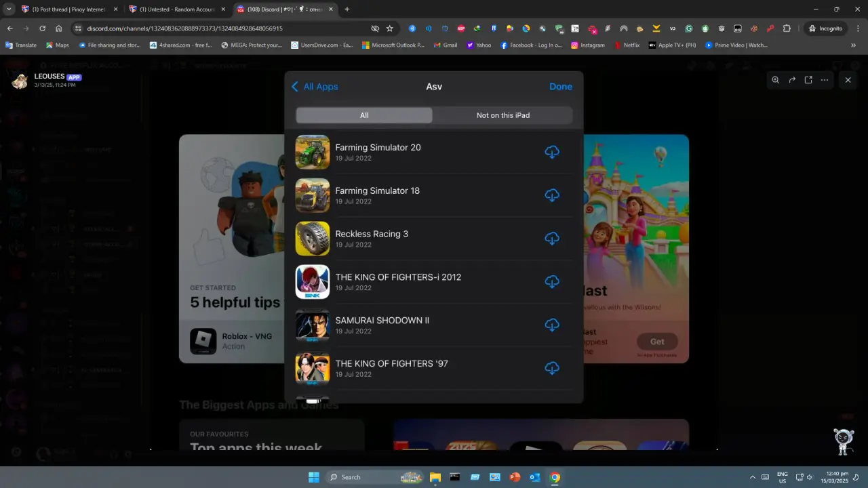
Task: Bookmark this page with the star icon
Action: coord(390,28)
